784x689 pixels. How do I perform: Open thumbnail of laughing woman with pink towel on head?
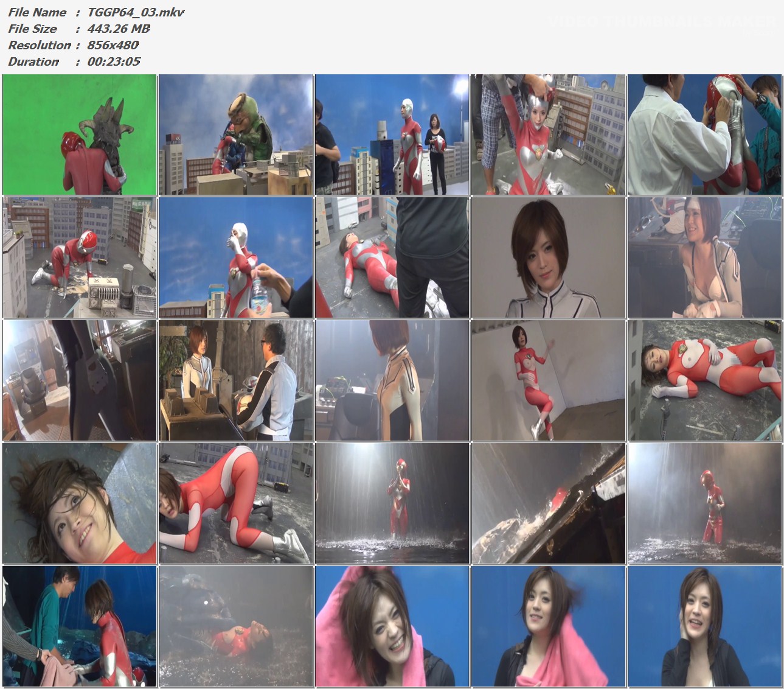(x=392, y=626)
